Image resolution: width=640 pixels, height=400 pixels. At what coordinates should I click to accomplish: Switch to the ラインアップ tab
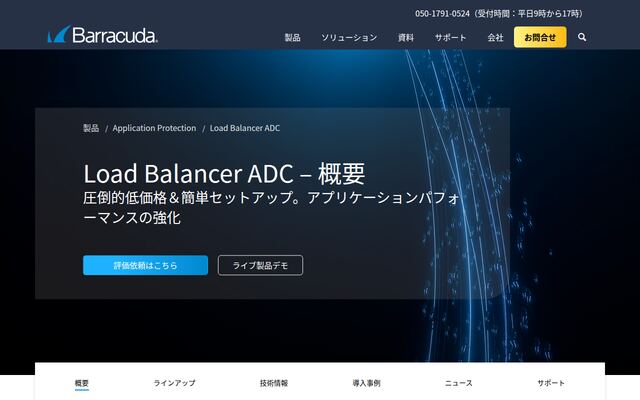(x=174, y=383)
